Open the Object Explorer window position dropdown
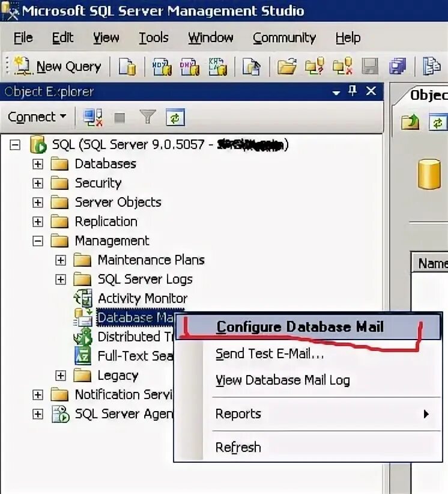The image size is (448, 494). coord(336,93)
